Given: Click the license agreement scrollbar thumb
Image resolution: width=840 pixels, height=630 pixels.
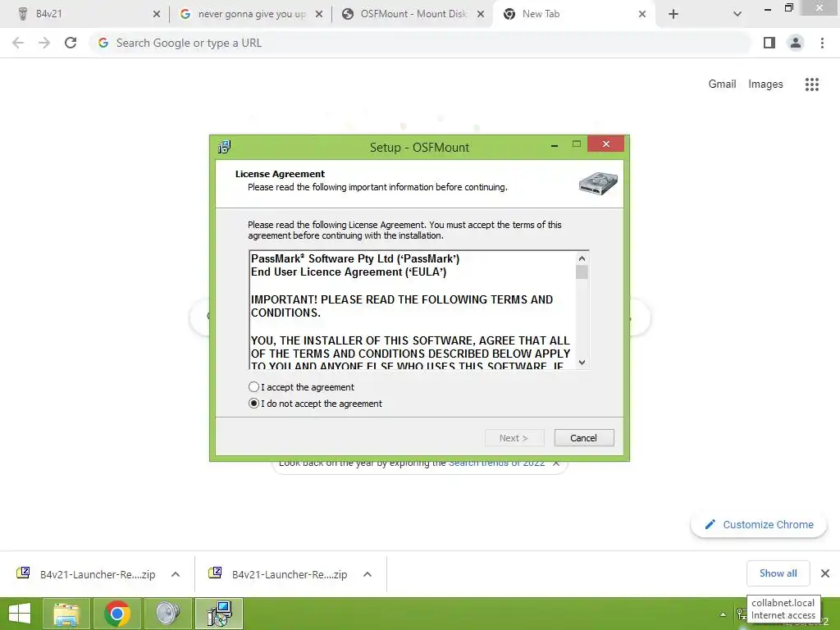Looking at the screenshot, I should tap(582, 272).
